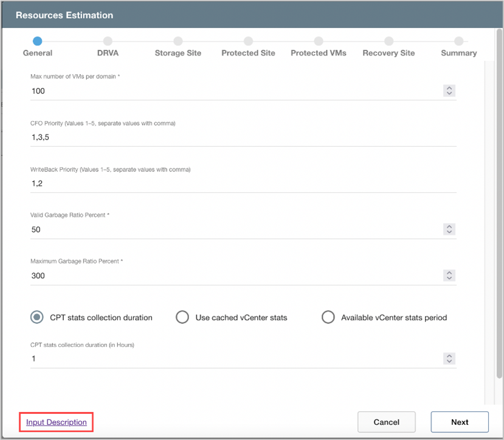Select Available vCenter stats period radio
This screenshot has width=504, height=440.
tap(328, 317)
